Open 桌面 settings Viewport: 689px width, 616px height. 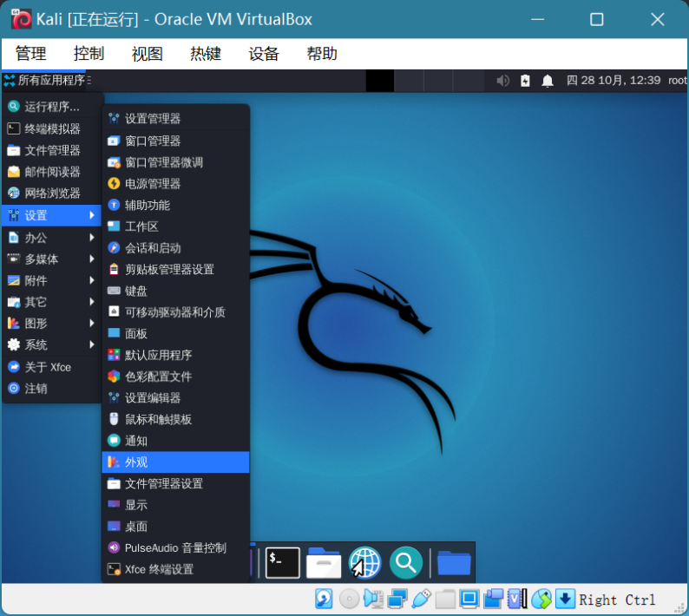pos(176,527)
